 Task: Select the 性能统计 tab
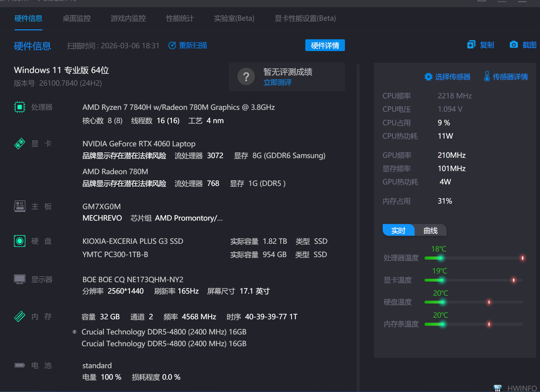[180, 19]
